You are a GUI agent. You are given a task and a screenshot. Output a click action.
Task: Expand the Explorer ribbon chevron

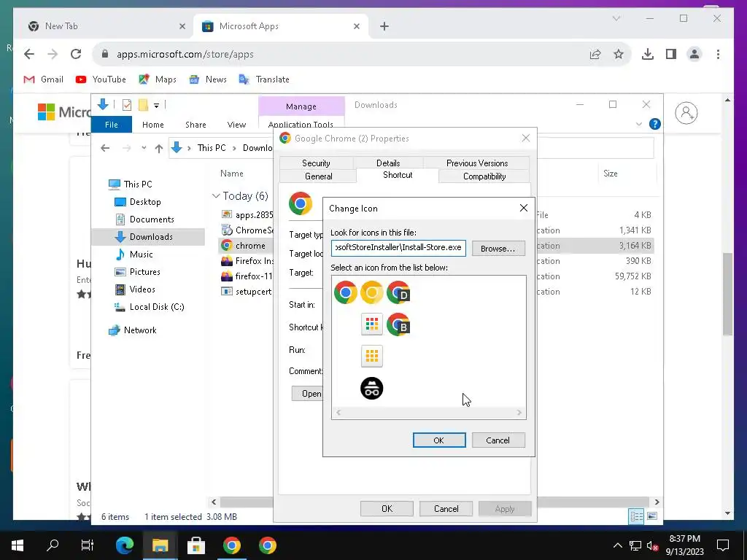point(639,124)
